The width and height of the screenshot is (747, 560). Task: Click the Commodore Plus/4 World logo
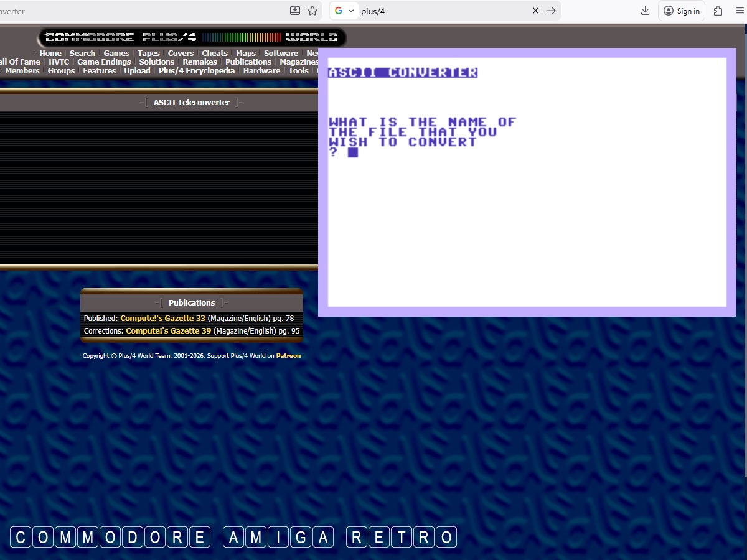point(192,38)
